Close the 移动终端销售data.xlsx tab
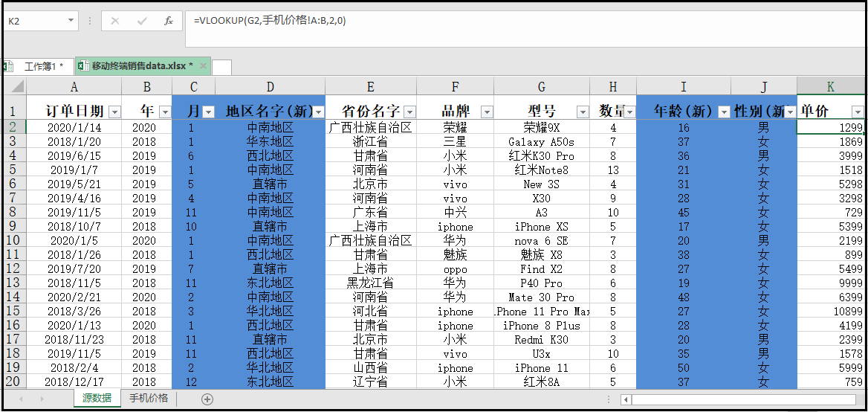The image size is (868, 412). pos(203,66)
